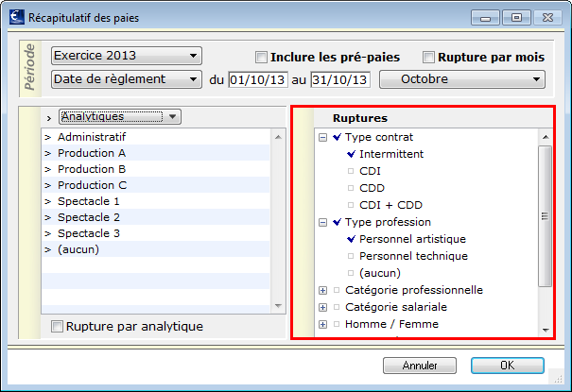572x392 pixels.
Task: Enable Inclure les pré-paies checkbox
Action: click(x=261, y=58)
